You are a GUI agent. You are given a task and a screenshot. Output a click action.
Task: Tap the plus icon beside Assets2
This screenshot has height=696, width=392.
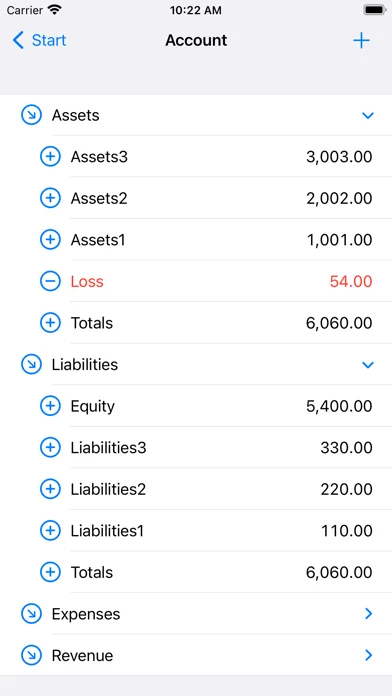click(x=50, y=198)
